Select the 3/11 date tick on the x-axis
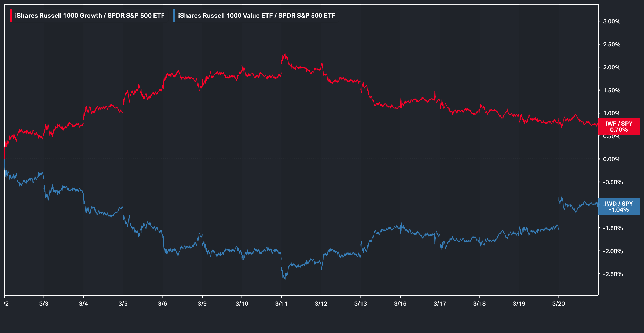This screenshot has width=644, height=333. (281, 303)
